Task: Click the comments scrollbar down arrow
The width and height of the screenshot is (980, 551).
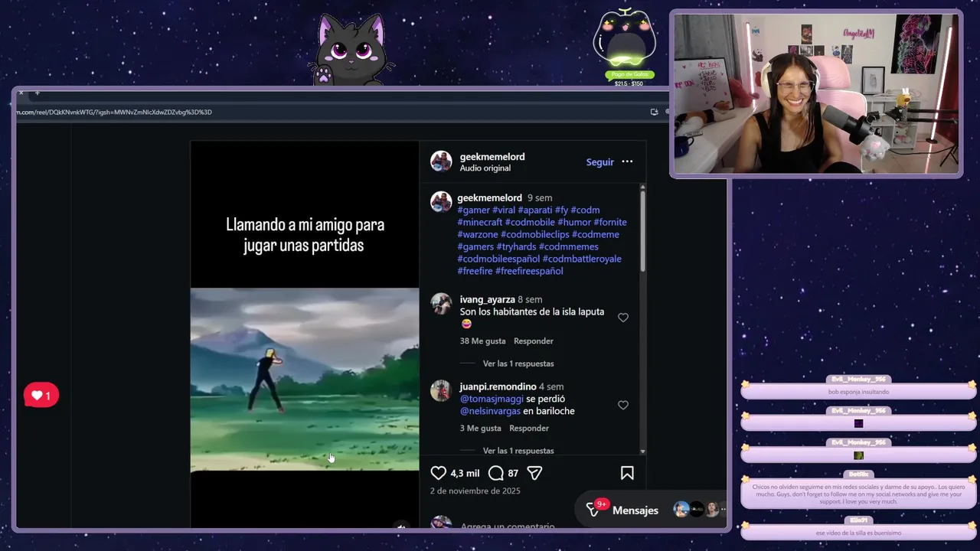Action: tap(642, 452)
